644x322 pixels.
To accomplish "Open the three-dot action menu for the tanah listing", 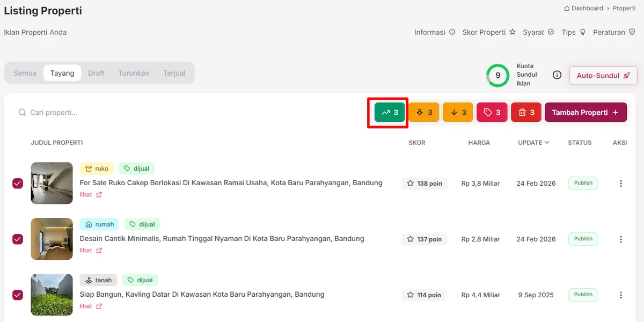I will click(621, 295).
